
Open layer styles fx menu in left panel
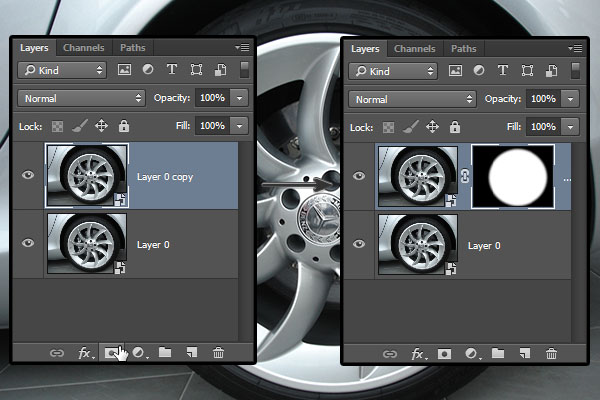click(x=87, y=352)
